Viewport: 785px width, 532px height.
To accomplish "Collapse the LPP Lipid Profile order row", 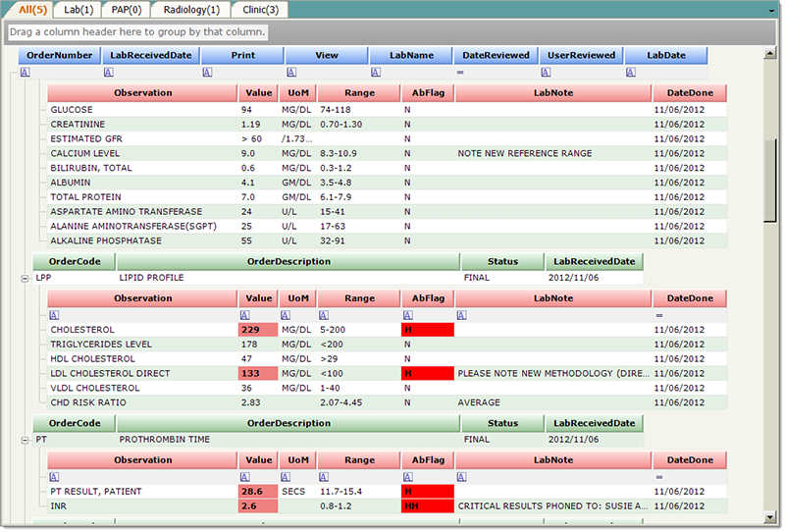I will pos(25,279).
